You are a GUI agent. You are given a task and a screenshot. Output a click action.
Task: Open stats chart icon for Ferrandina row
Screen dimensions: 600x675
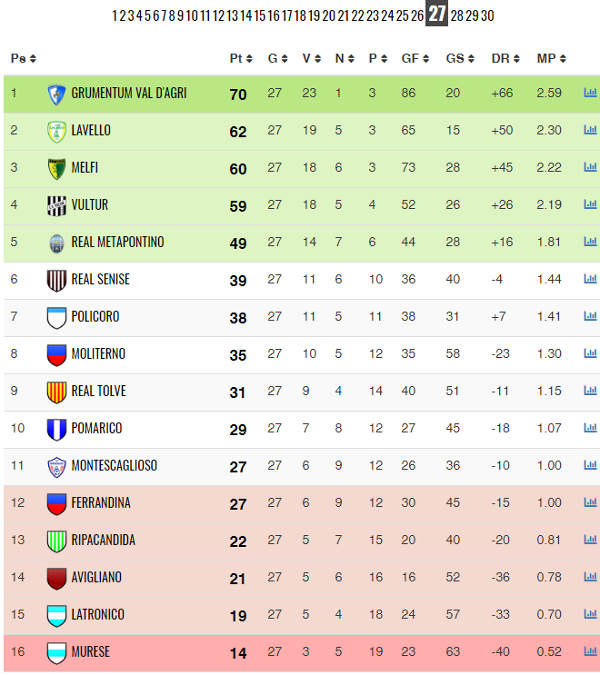590,502
